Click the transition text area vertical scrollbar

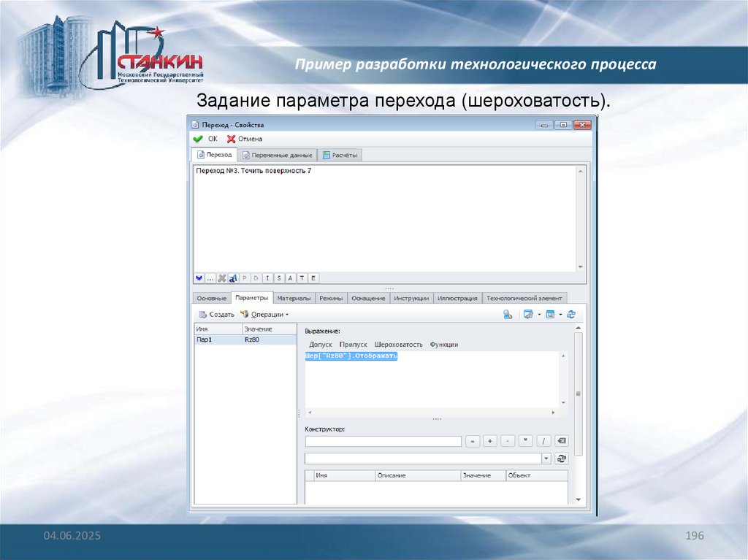[x=581, y=219]
